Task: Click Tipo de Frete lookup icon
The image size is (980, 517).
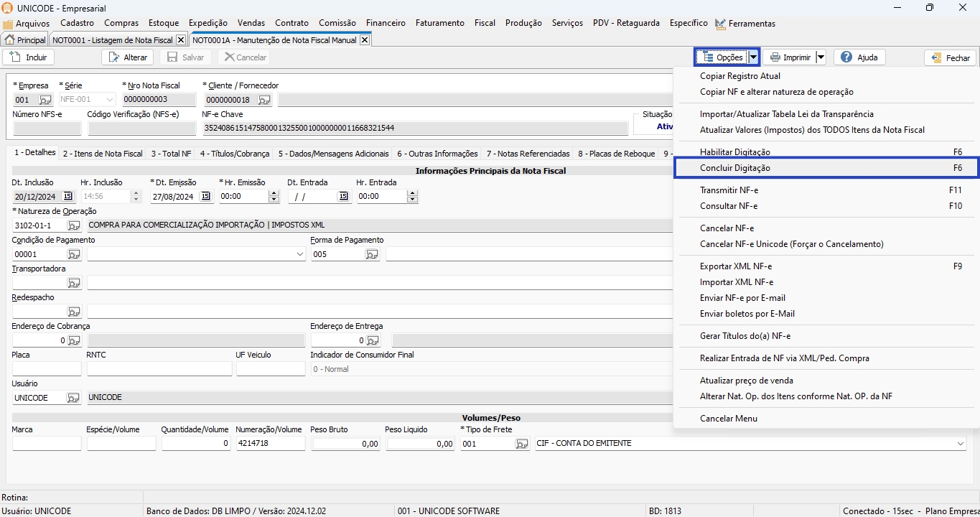Action: point(522,444)
